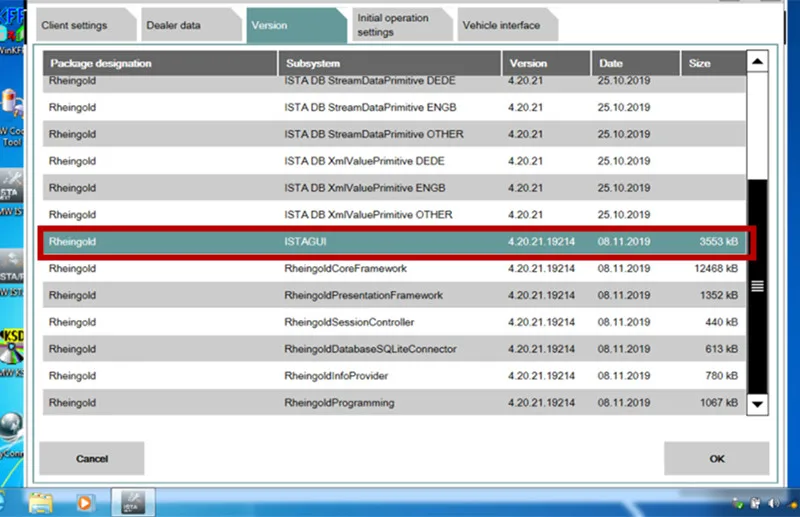The width and height of the screenshot is (800, 517).
Task: Select the RheingoldPresentationFramework row
Action: 394,295
